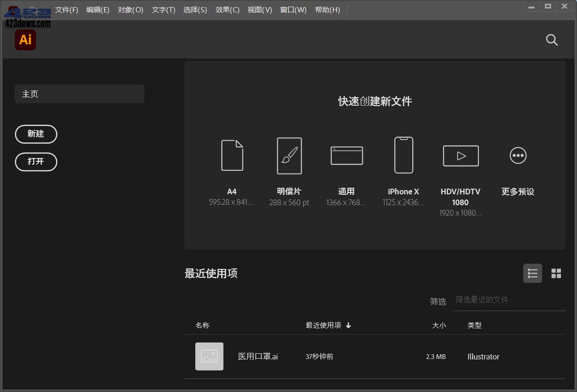Open the 帮助(H) menu dropdown
Viewport: 577px width, 392px height.
pos(327,9)
